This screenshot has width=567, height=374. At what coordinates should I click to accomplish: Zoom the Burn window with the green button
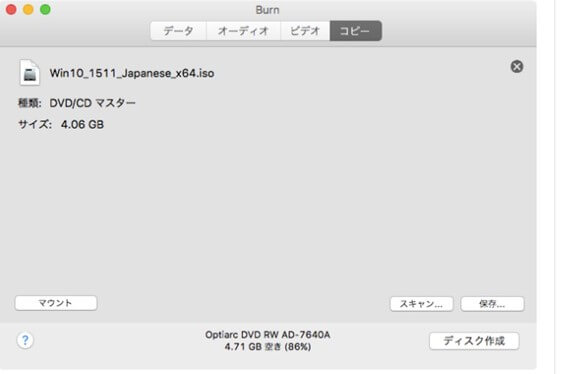(x=45, y=9)
